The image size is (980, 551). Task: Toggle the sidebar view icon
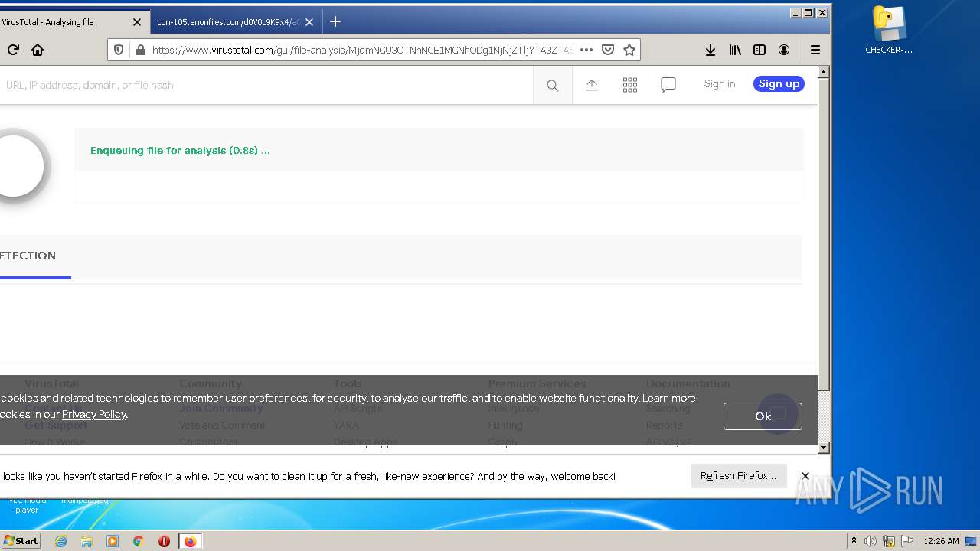[759, 50]
